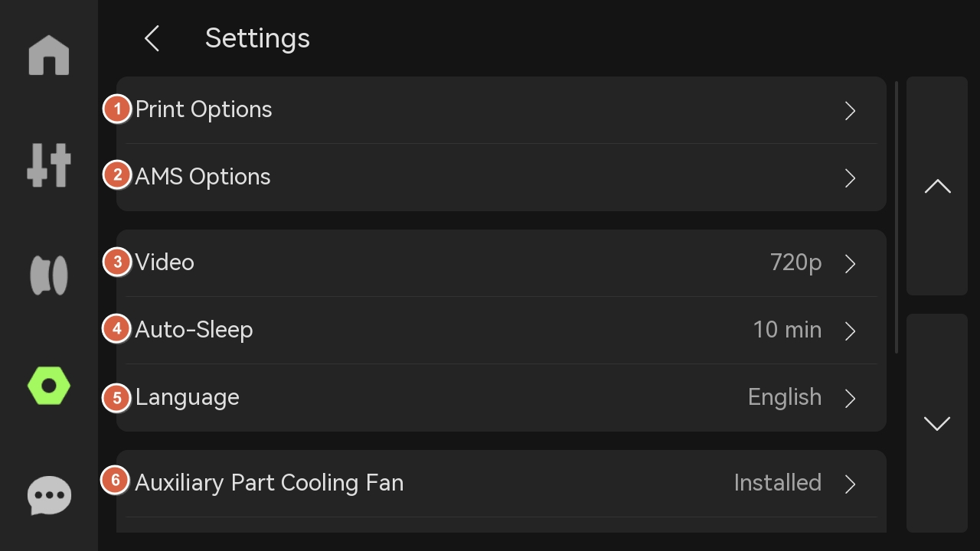The width and height of the screenshot is (980, 551).
Task: Select the green Settings hexagon icon
Action: pos(49,386)
